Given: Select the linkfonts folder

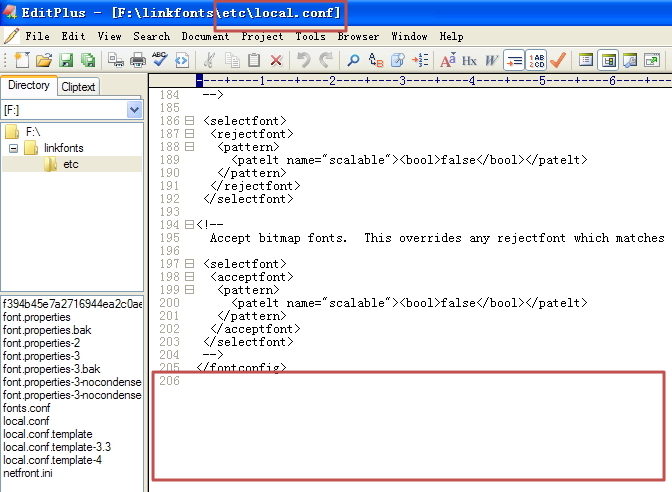Looking at the screenshot, I should click(63, 148).
